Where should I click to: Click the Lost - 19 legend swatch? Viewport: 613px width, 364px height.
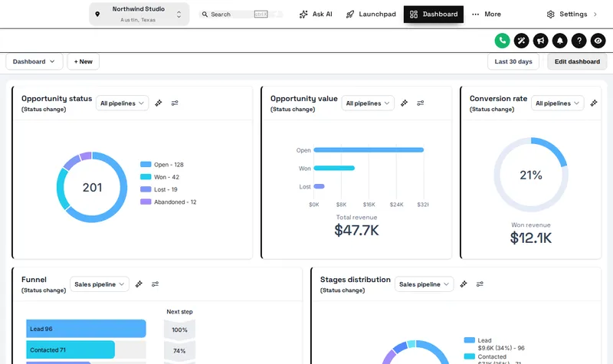(146, 189)
